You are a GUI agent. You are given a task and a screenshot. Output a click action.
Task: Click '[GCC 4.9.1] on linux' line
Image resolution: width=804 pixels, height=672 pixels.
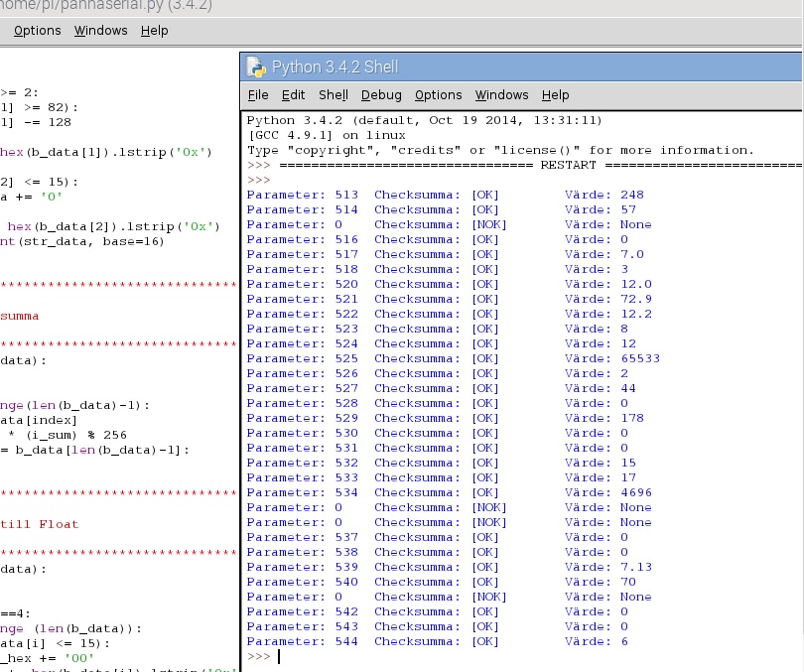[x=327, y=135]
